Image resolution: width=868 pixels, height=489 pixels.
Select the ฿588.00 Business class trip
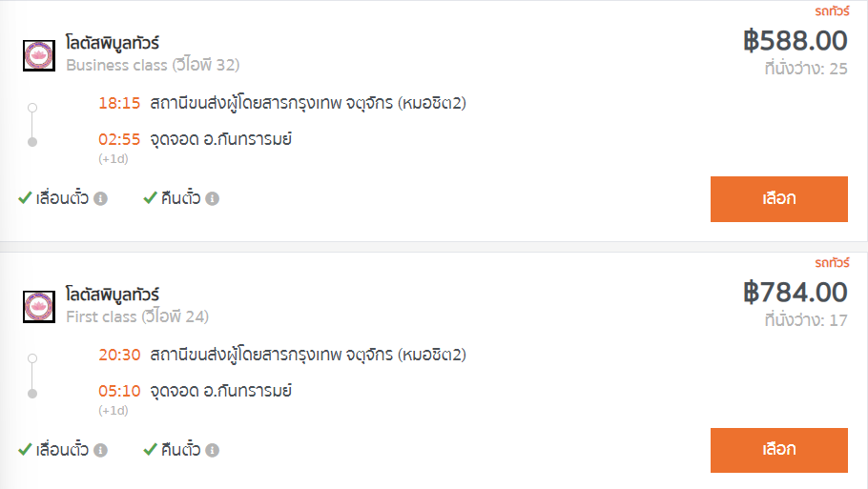(x=779, y=199)
